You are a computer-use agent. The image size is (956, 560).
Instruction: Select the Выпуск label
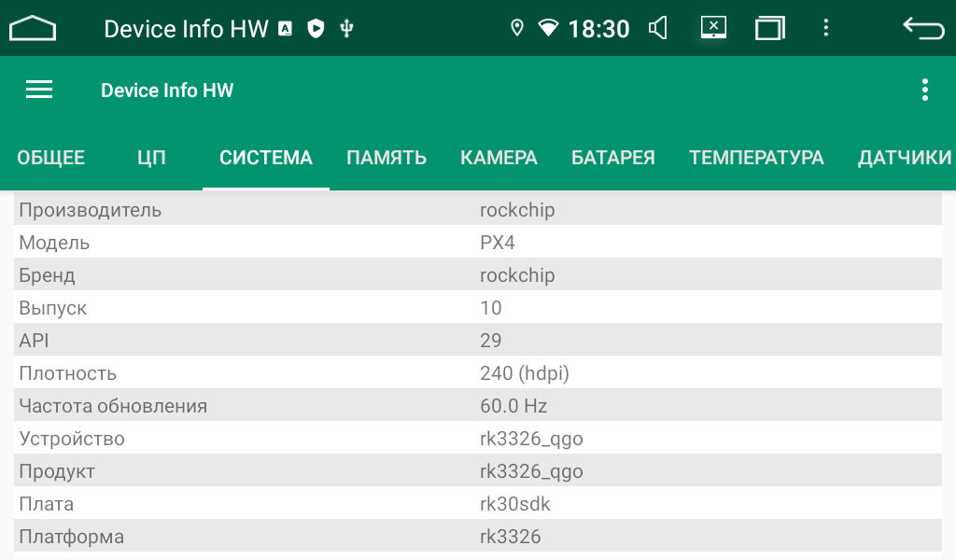point(53,308)
